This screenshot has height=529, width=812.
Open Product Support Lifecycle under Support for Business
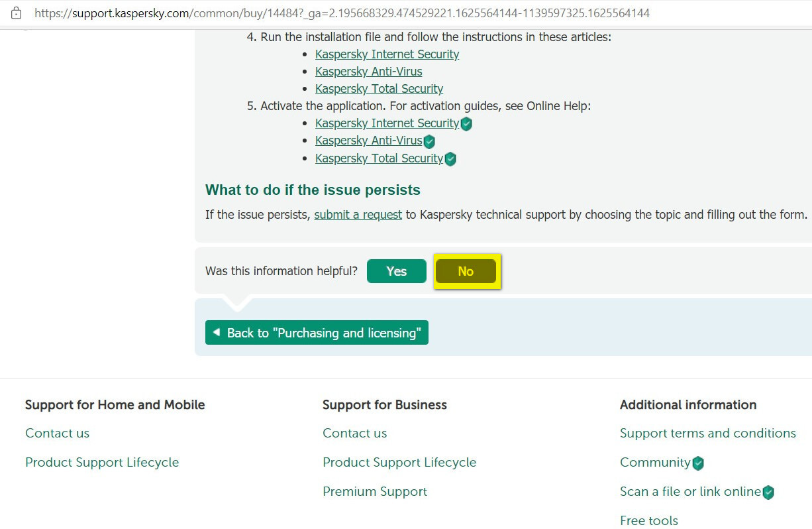[x=399, y=462]
